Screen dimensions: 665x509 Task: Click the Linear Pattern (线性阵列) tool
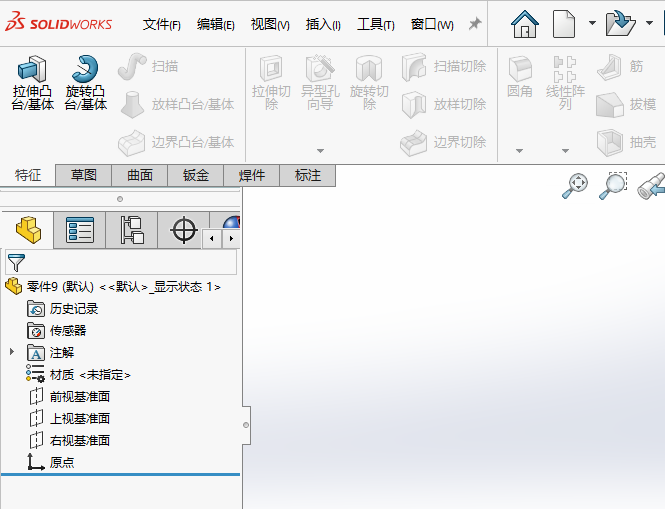click(x=565, y=83)
